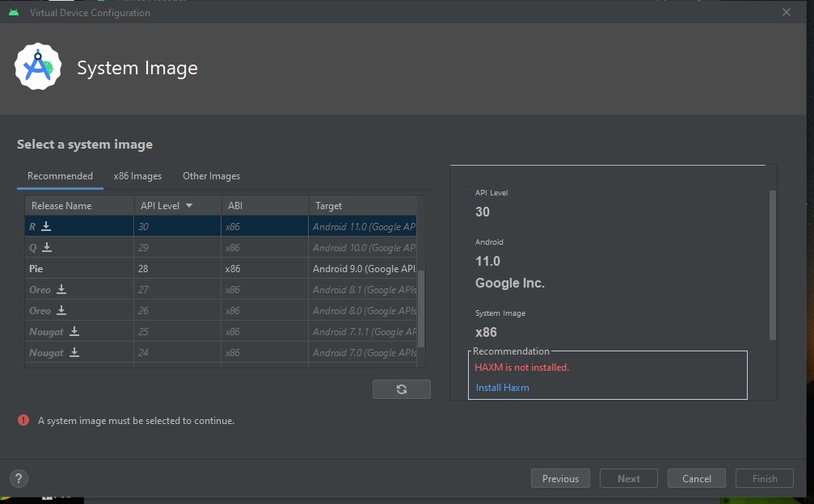Download the Q system image
814x504 pixels.
(47, 248)
